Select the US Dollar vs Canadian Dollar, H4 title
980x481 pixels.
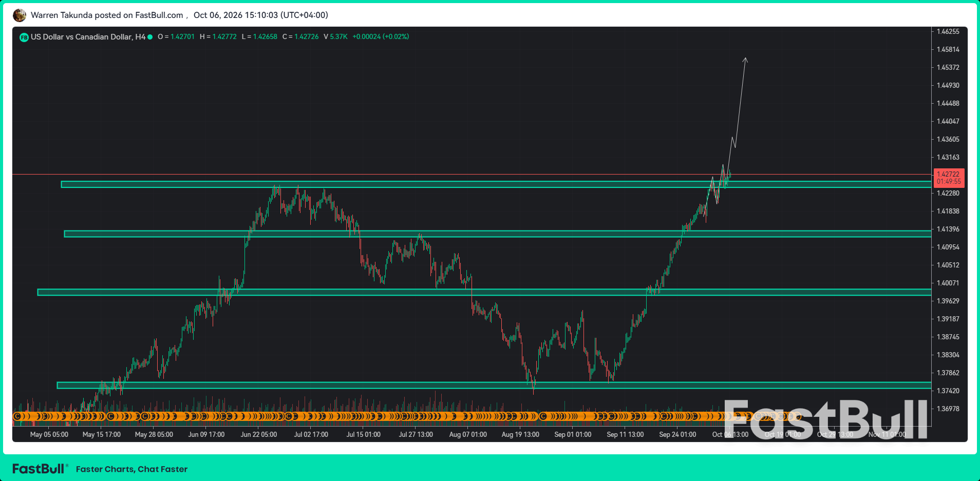(x=88, y=37)
